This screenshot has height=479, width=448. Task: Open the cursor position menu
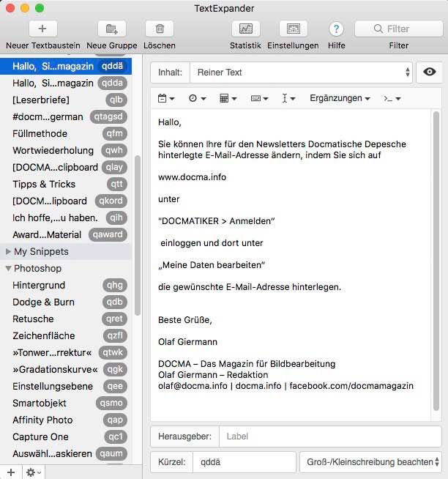(x=288, y=98)
